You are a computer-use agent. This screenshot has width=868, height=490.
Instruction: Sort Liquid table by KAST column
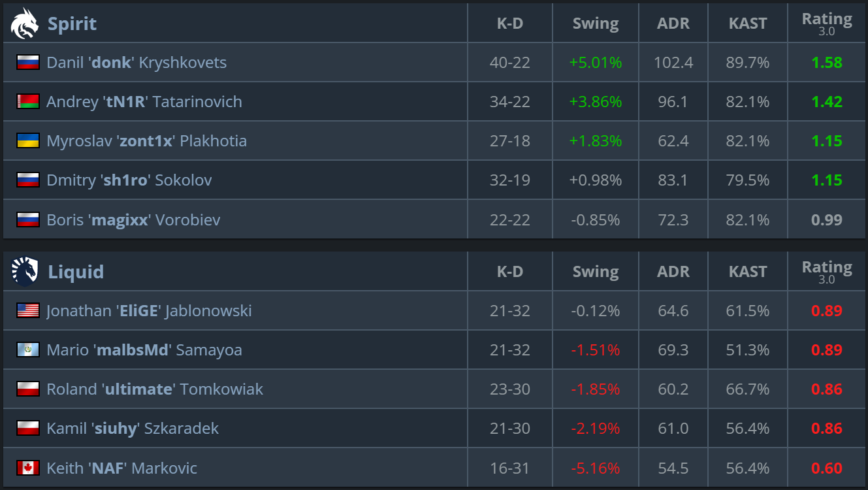tap(748, 272)
